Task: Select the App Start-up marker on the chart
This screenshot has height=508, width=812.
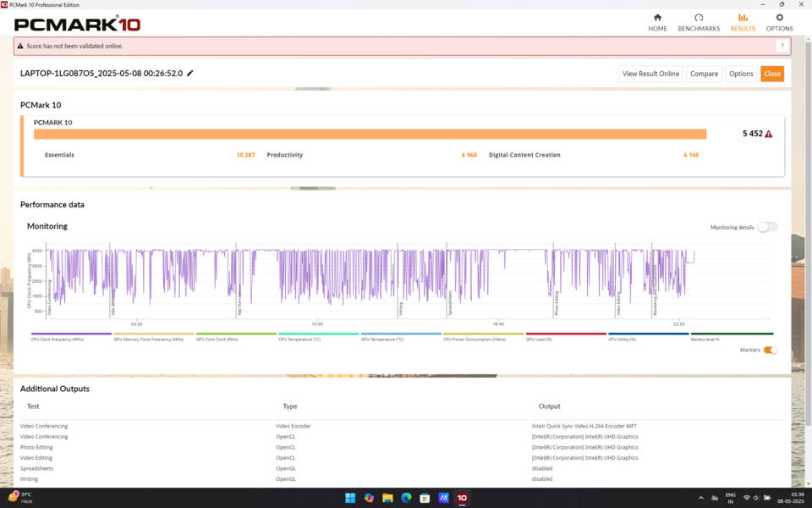Action: pos(239,306)
